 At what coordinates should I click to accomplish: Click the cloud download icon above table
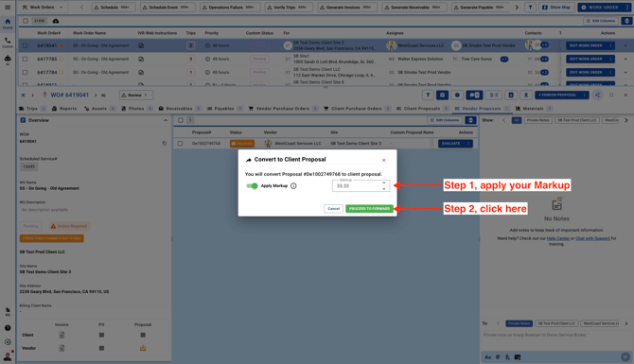click(56, 21)
